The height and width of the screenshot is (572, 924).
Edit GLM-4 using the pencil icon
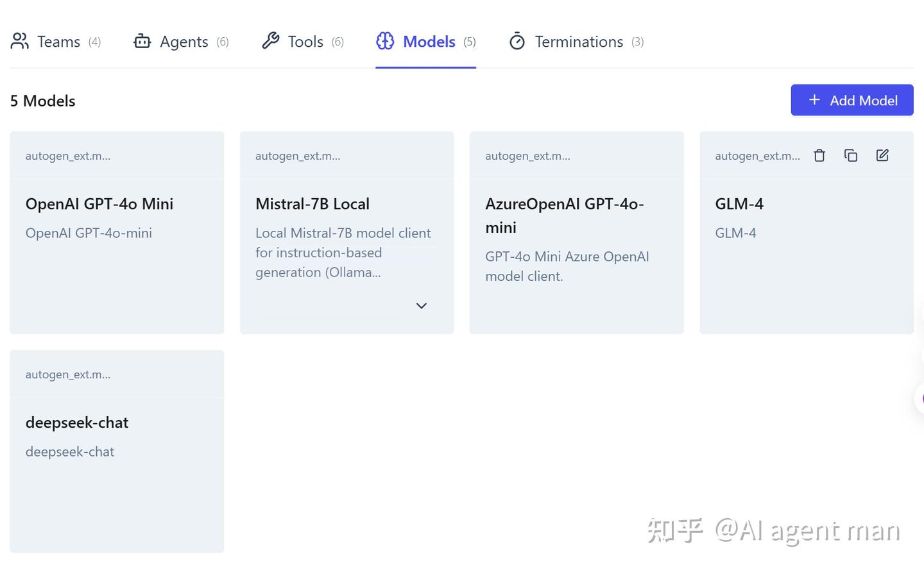point(882,155)
